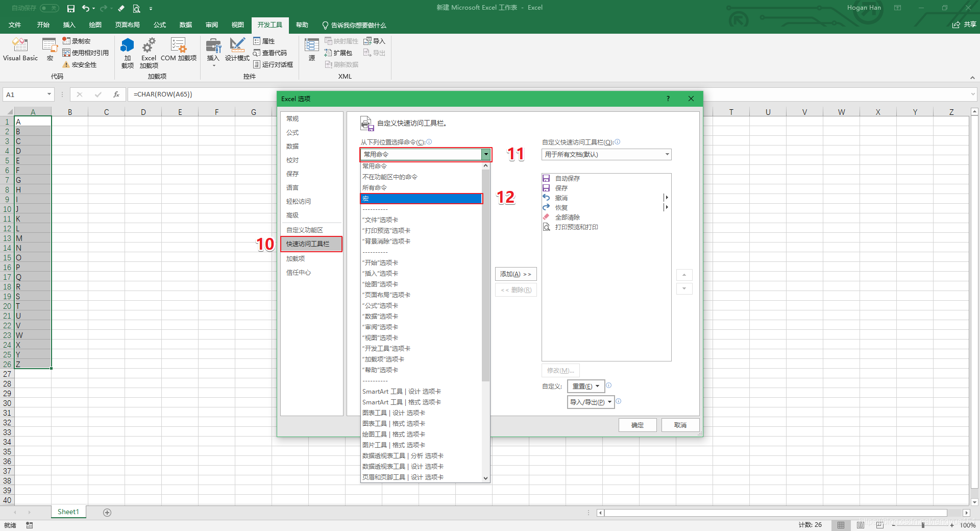Open Macro Security (宏安全性)

(x=80, y=64)
